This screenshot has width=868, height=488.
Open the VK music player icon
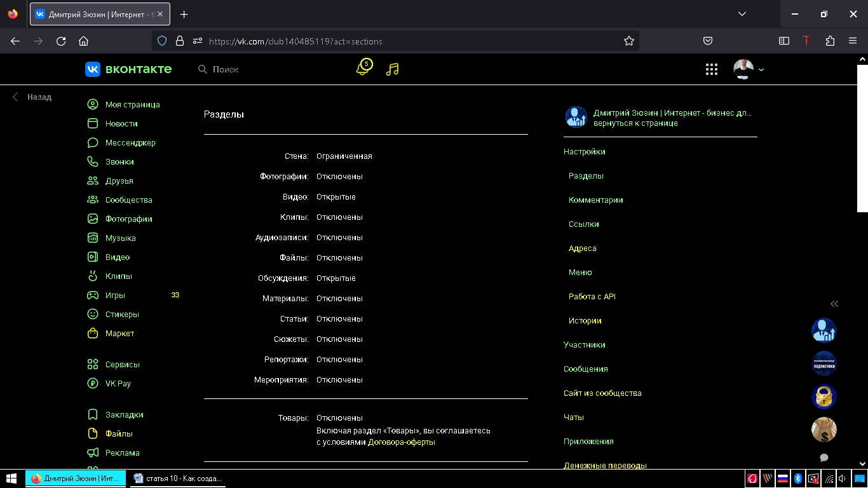click(393, 69)
